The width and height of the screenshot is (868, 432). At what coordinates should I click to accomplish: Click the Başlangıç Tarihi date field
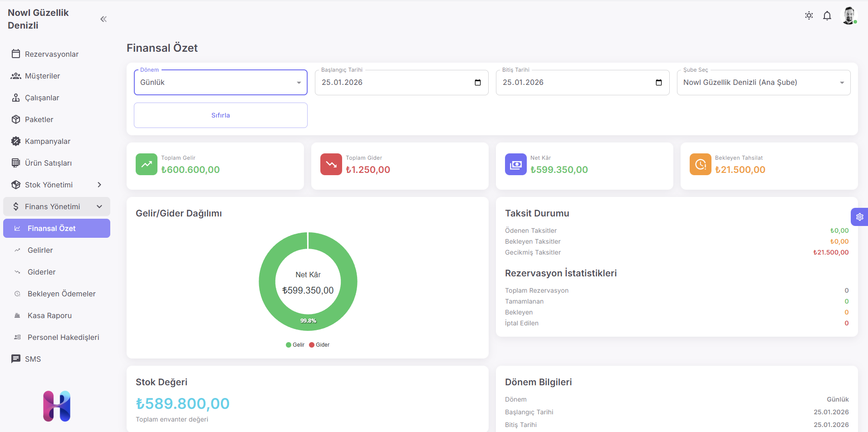(x=395, y=83)
